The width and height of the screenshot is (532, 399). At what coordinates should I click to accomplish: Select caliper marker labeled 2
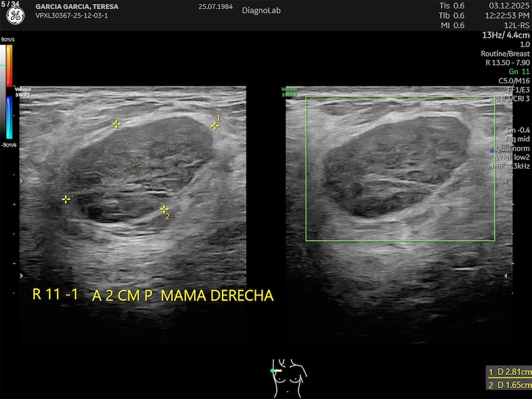164,209
